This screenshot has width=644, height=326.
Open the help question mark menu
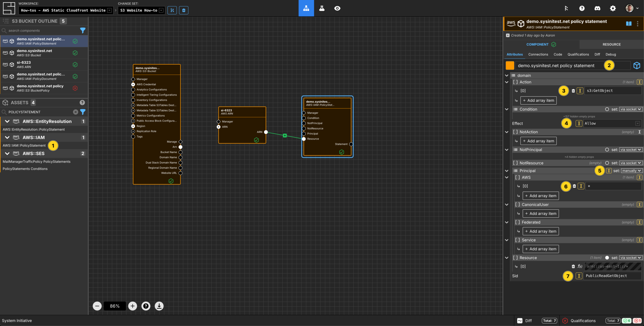tap(582, 8)
